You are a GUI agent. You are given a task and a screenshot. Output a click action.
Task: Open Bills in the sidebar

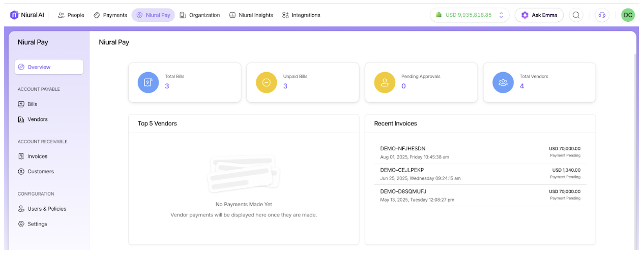pos(32,104)
